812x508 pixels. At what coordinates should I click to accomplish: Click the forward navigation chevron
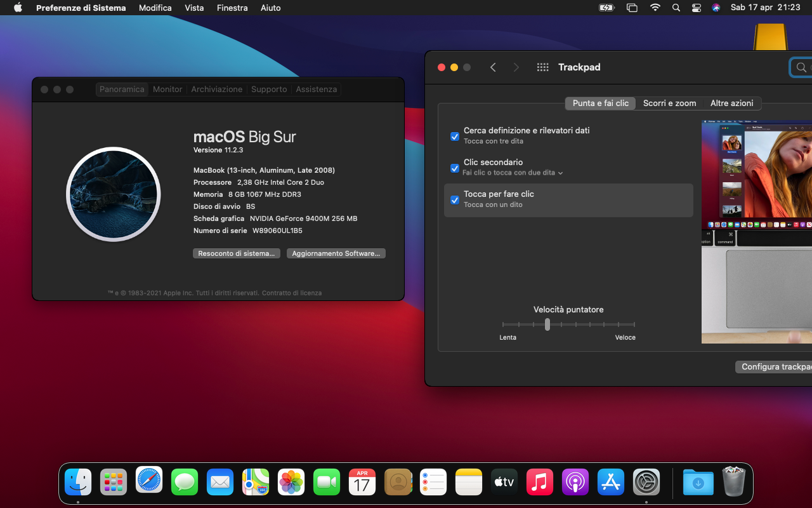516,67
